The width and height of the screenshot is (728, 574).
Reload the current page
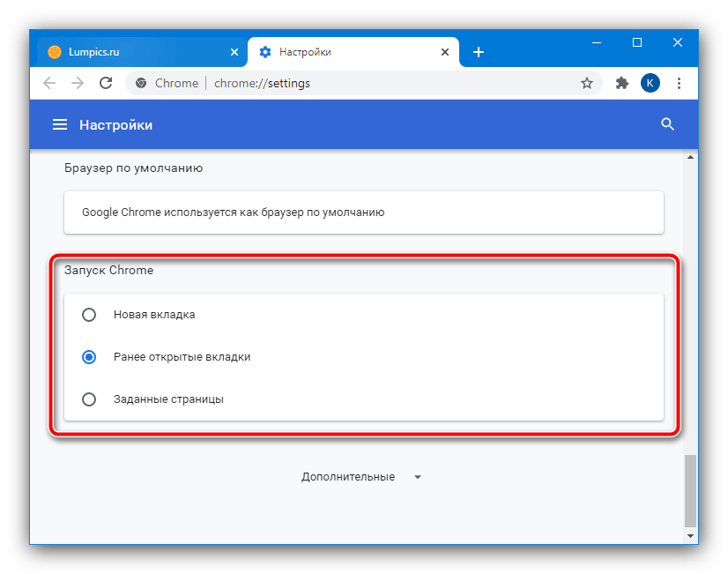coord(106,83)
